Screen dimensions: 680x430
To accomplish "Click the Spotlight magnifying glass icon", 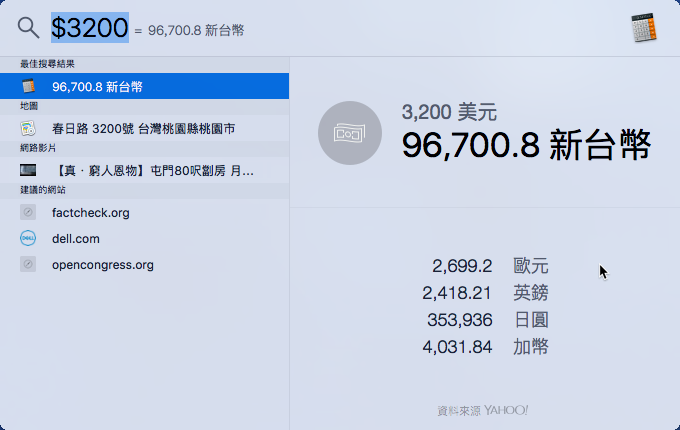I will [28, 28].
